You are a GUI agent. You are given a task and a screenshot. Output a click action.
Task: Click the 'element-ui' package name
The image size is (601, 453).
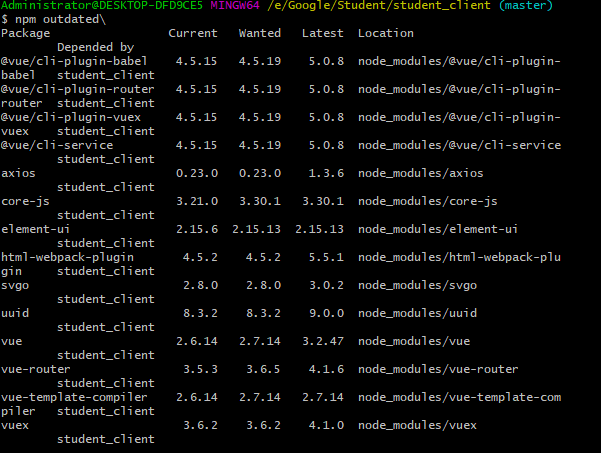(36, 229)
